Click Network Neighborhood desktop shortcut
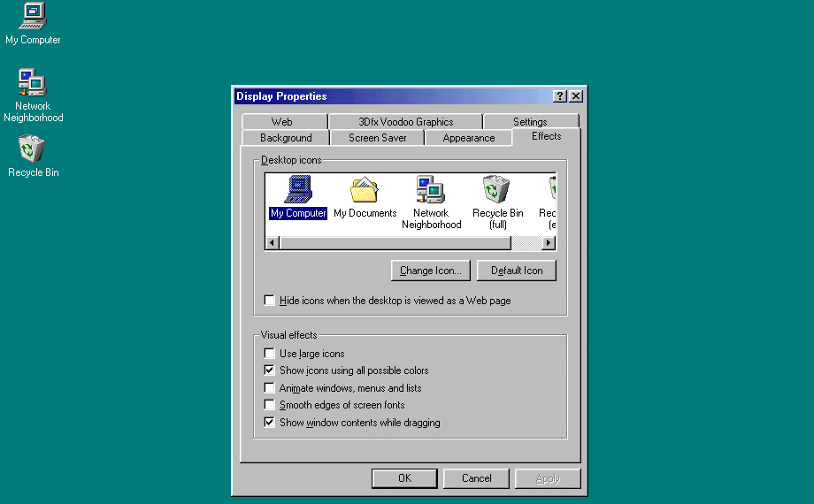814x504 pixels. click(x=34, y=96)
